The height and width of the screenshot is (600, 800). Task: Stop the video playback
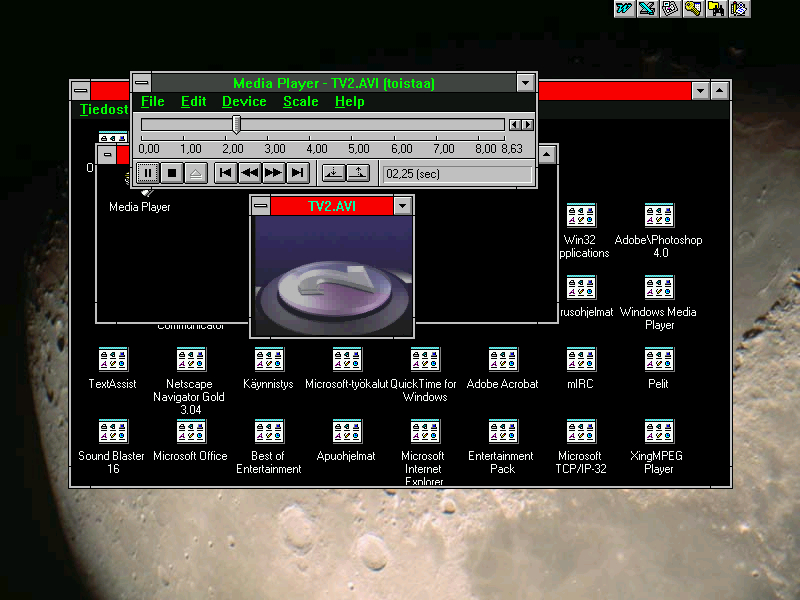tap(172, 173)
